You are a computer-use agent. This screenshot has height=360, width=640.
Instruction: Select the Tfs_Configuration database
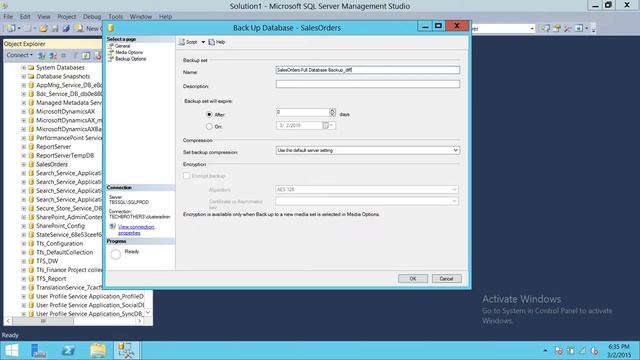[59, 244]
